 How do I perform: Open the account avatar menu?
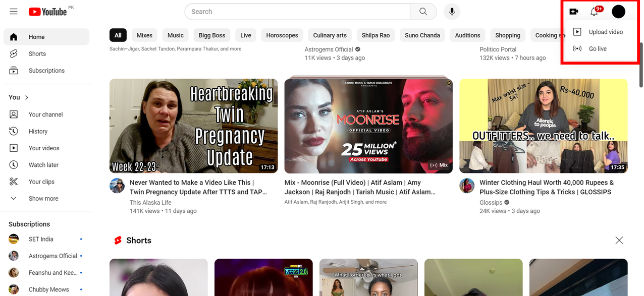[618, 12]
